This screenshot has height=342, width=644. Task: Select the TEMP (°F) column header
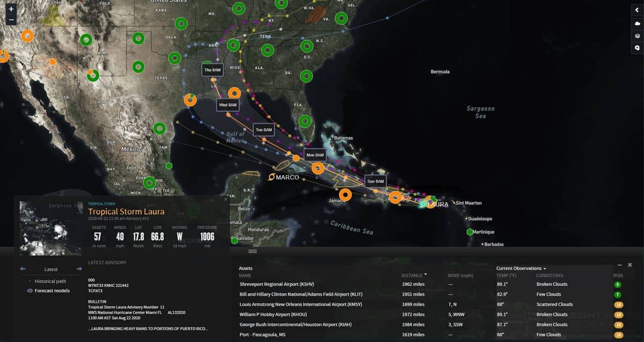coord(507,275)
